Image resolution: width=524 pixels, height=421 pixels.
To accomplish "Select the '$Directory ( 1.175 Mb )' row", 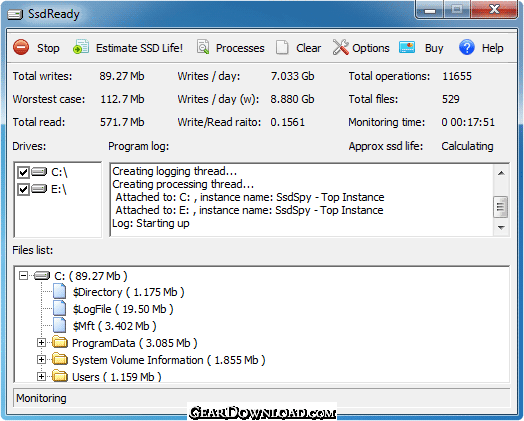I will (128, 292).
